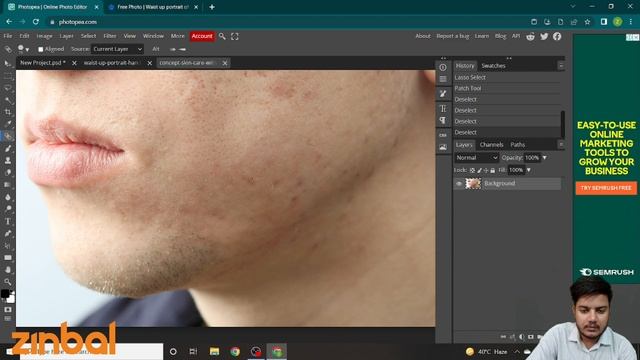Image resolution: width=640 pixels, height=360 pixels.
Task: Open the Fill slider arrow
Action: click(x=529, y=170)
